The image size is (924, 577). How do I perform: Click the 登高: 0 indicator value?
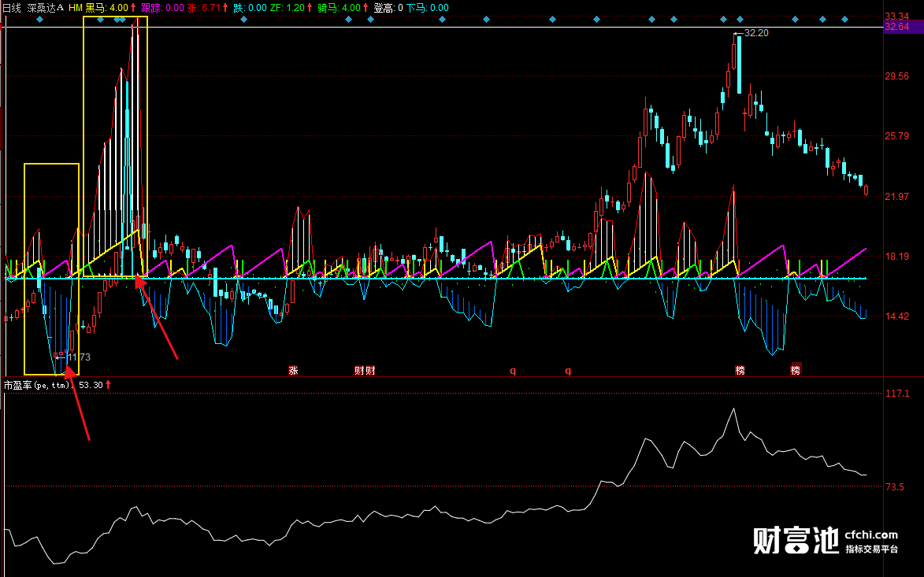coord(388,8)
